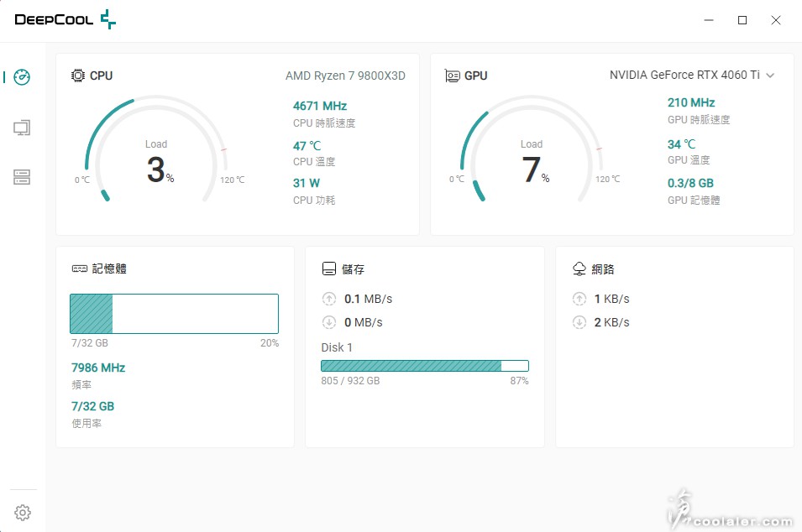
Task: Click the 頻率 label under memory
Action: pyautogui.click(x=81, y=385)
